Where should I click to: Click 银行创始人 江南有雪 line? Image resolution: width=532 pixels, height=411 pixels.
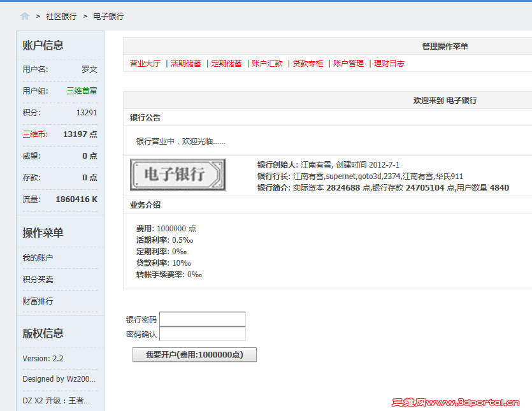(328, 165)
